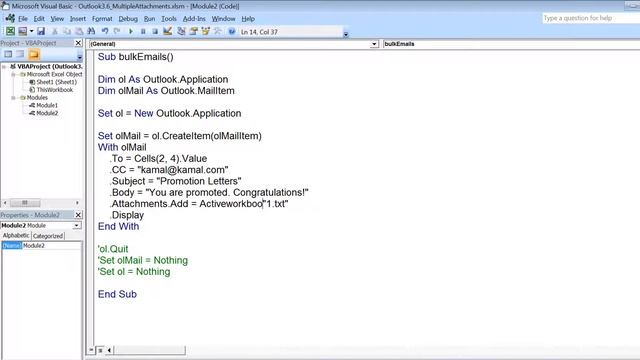The width and height of the screenshot is (640, 360).
Task: Click the 'End Sub' code line
Action: pos(117,294)
